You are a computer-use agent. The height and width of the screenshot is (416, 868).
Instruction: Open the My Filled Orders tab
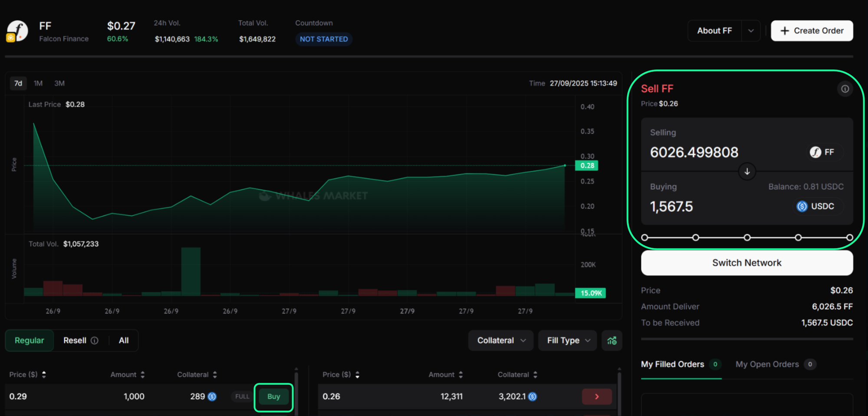click(681, 364)
